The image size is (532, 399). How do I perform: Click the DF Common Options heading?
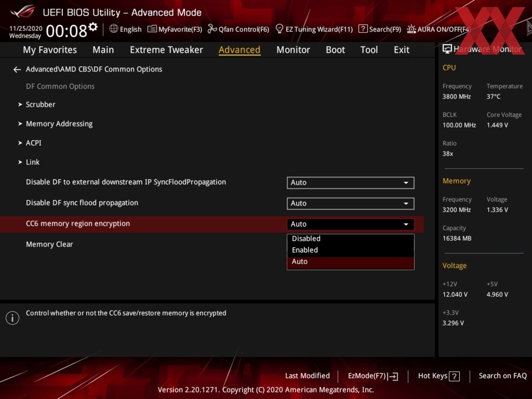coord(60,86)
